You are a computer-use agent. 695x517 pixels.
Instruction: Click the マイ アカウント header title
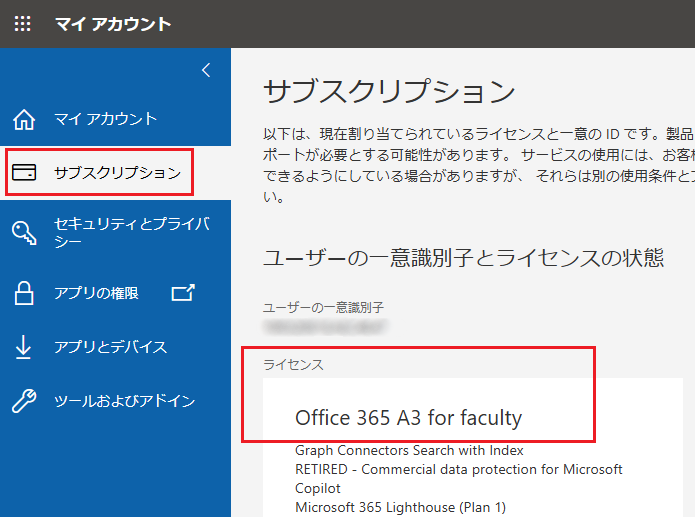[x=113, y=24]
